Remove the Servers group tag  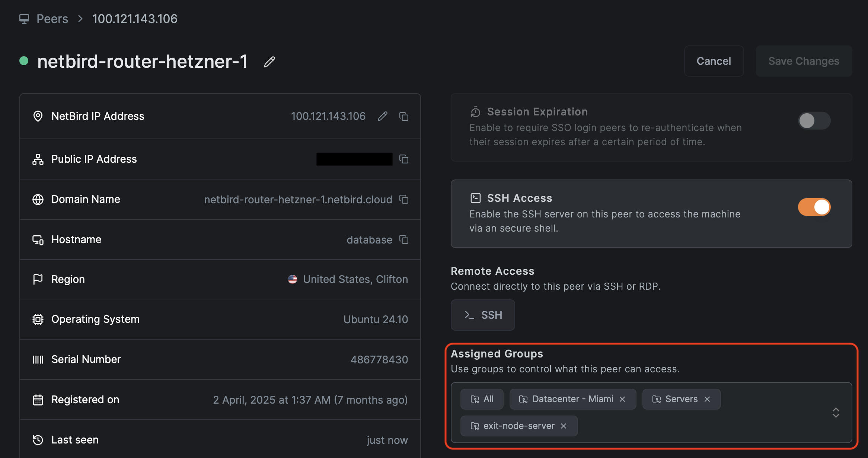pyautogui.click(x=707, y=399)
